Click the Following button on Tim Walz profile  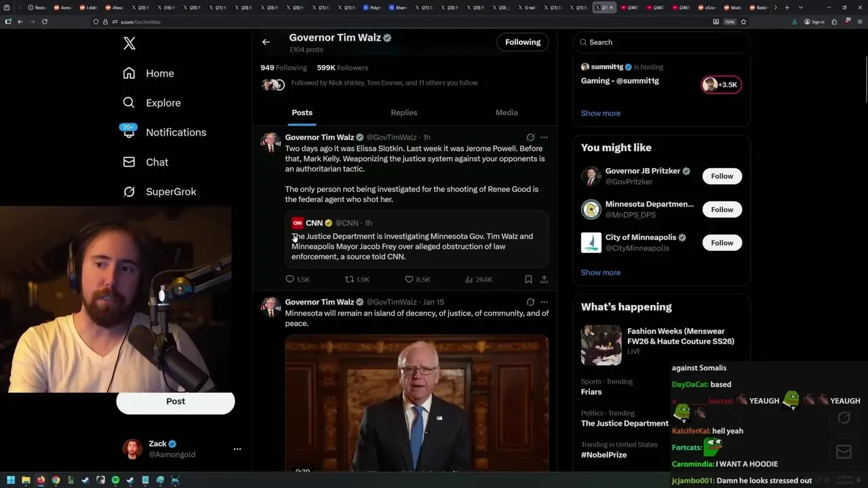click(523, 42)
